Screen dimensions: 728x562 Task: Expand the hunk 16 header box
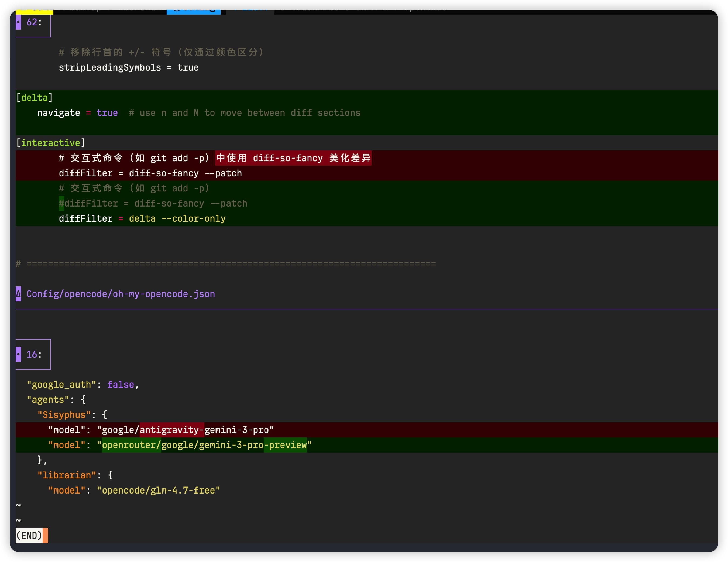coord(34,354)
